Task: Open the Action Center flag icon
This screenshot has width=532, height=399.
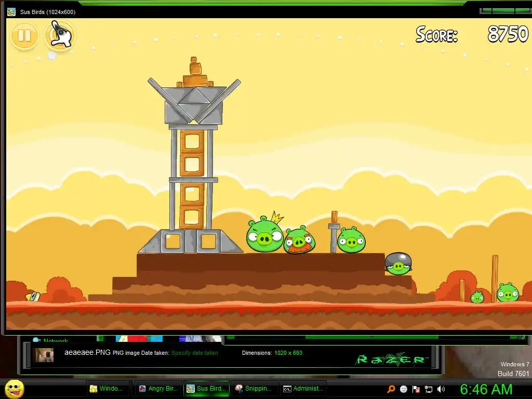Action: (416, 389)
